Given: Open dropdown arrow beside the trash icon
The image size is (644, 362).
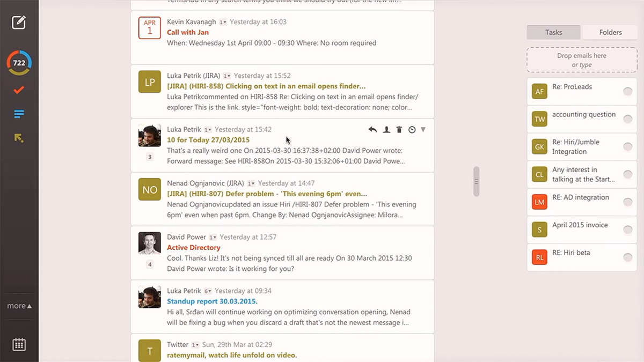Looking at the screenshot, I should pos(423,130).
